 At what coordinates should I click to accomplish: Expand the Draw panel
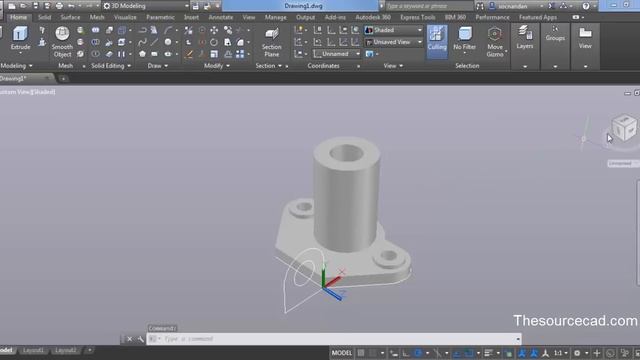pyautogui.click(x=158, y=66)
